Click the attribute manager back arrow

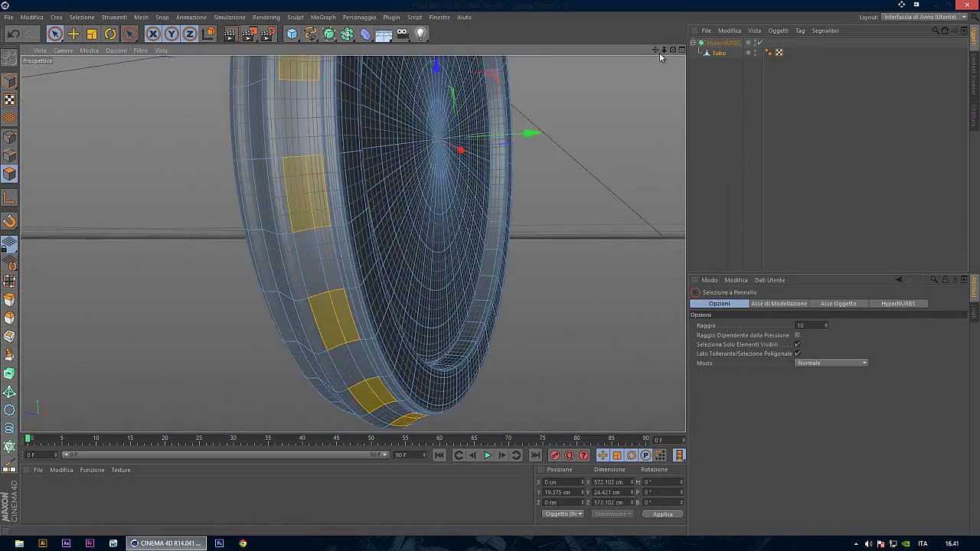(x=899, y=280)
